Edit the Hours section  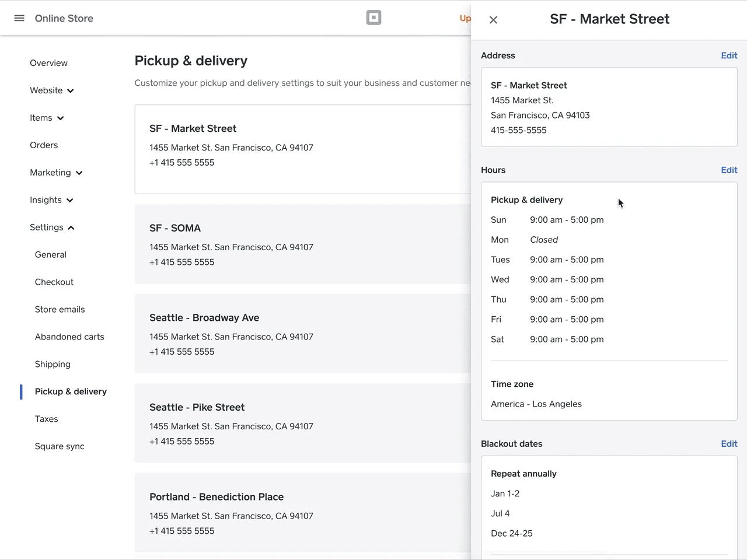[x=729, y=170]
